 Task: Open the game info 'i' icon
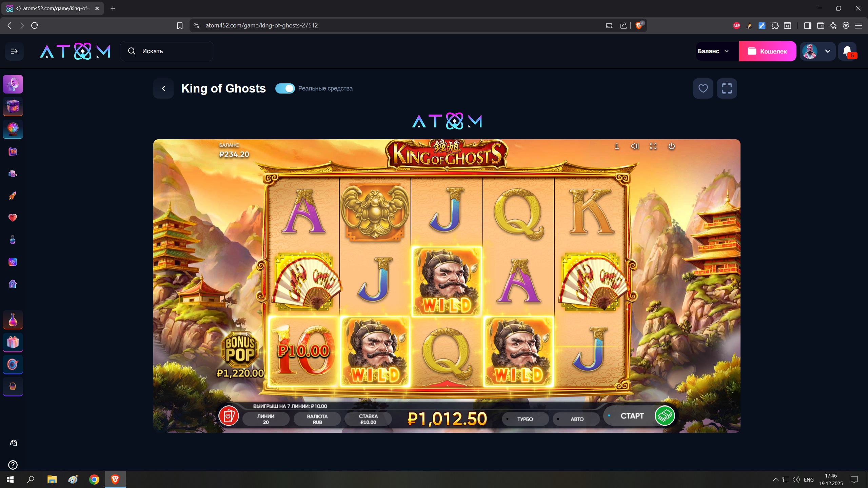pyautogui.click(x=617, y=146)
